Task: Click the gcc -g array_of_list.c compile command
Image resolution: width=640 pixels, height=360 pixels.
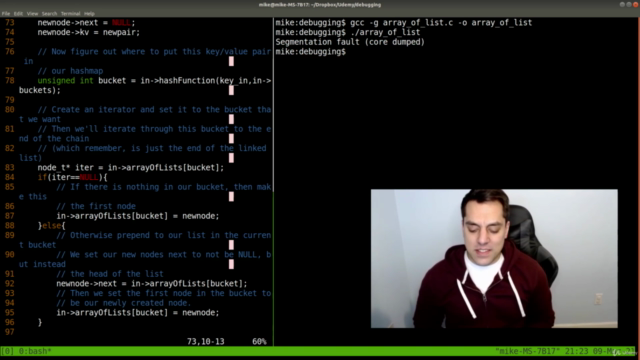Action: [441, 22]
